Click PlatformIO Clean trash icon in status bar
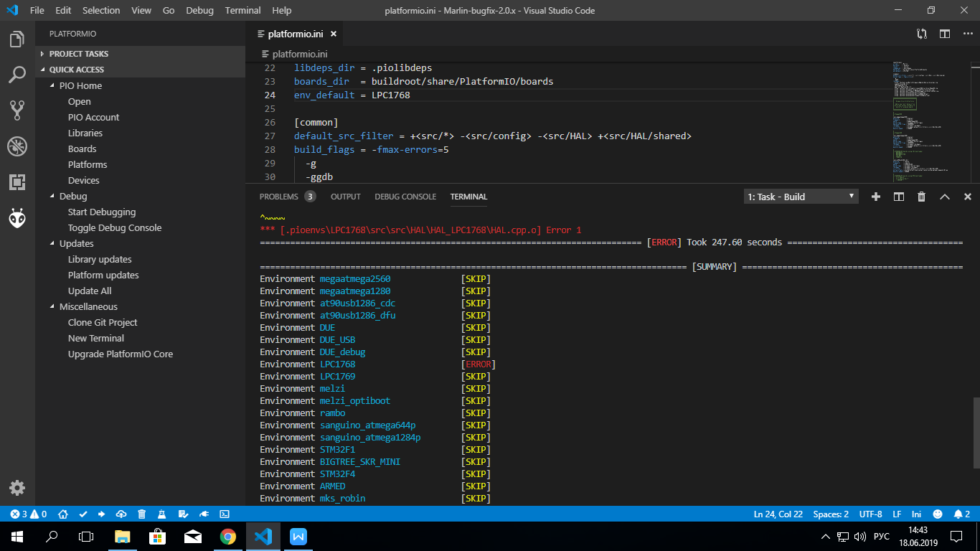Screen dimensions: 980x551 [142, 514]
